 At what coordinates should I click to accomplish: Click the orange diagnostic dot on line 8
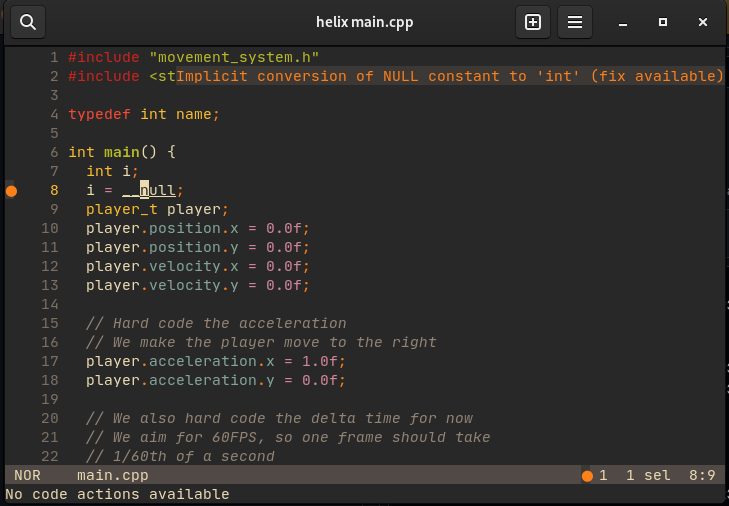12,191
